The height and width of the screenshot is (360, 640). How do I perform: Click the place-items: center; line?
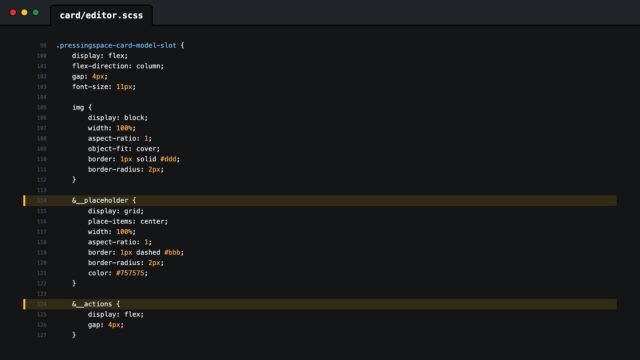(128, 221)
